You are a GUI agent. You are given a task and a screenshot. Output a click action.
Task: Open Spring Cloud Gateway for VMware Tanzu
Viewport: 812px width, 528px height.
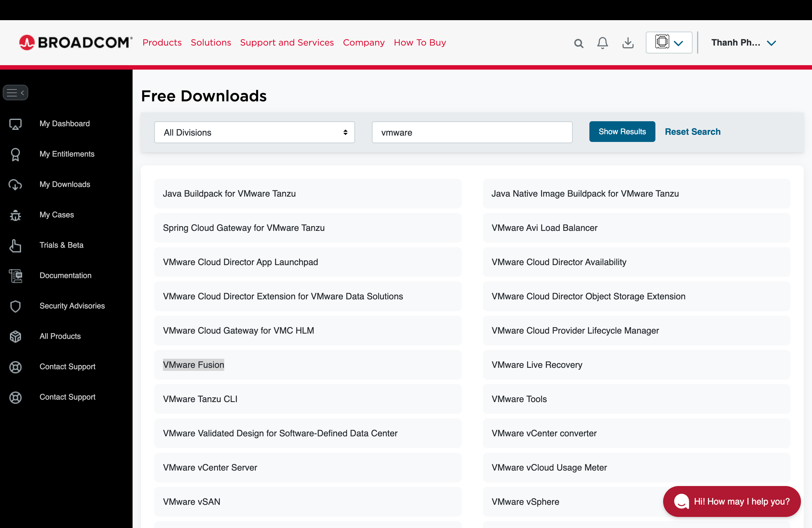tap(308, 228)
